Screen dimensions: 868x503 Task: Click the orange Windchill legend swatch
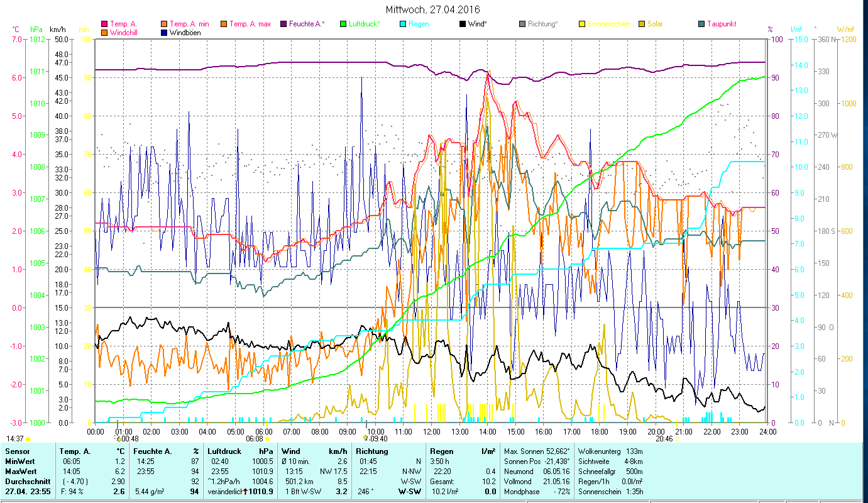pyautogui.click(x=104, y=32)
